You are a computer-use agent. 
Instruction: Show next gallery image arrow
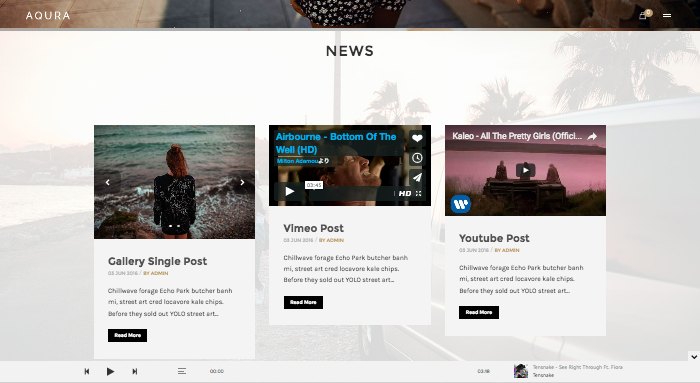tap(242, 182)
